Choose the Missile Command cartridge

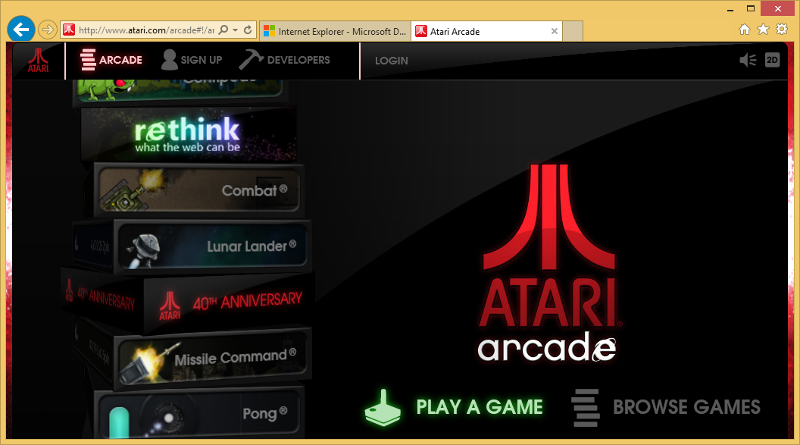pos(211,358)
